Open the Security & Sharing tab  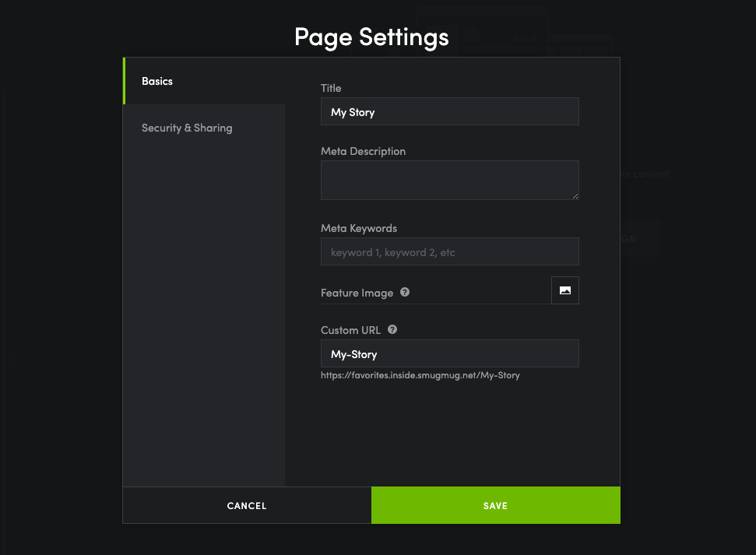(x=187, y=128)
